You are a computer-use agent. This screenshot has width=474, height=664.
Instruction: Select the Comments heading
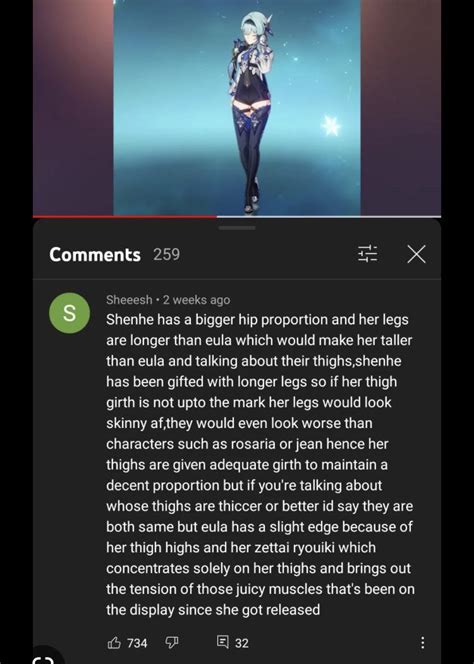pos(95,255)
